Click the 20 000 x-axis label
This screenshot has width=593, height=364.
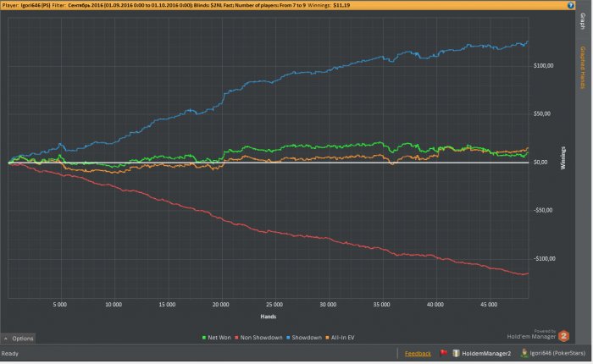[x=220, y=304]
